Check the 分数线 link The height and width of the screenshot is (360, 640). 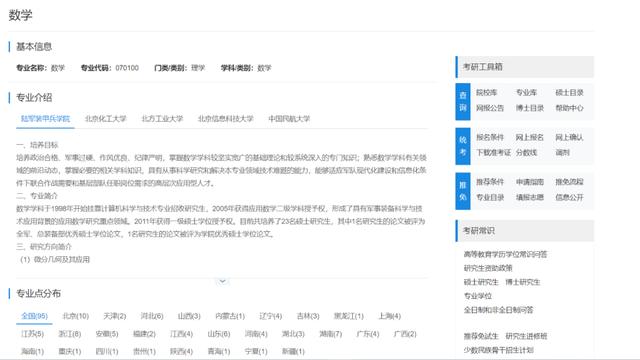526,153
